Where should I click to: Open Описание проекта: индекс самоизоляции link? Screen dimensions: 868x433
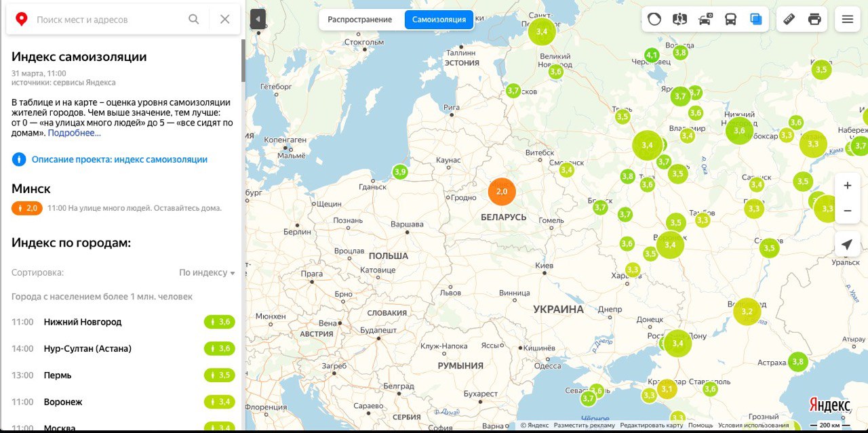pyautogui.click(x=120, y=159)
